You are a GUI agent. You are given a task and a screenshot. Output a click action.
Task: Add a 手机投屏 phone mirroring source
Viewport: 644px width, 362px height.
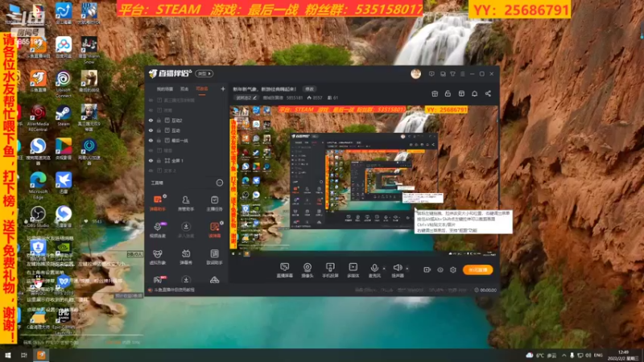click(x=330, y=270)
